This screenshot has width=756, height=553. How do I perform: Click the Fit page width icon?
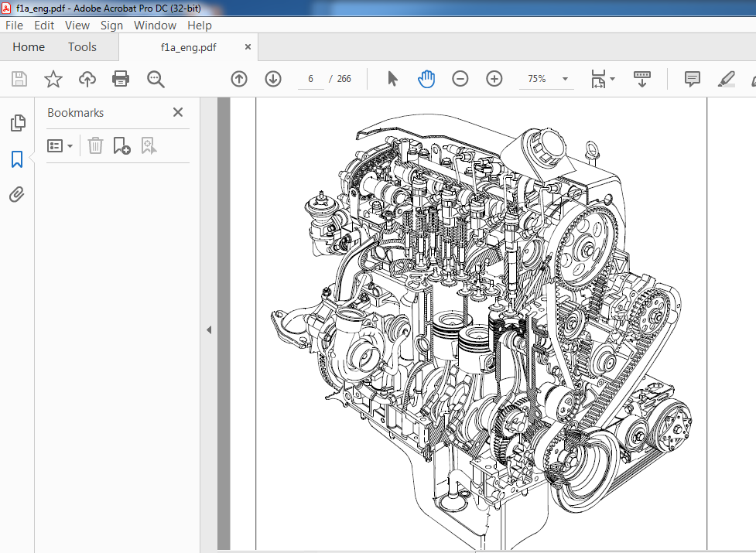(598, 79)
